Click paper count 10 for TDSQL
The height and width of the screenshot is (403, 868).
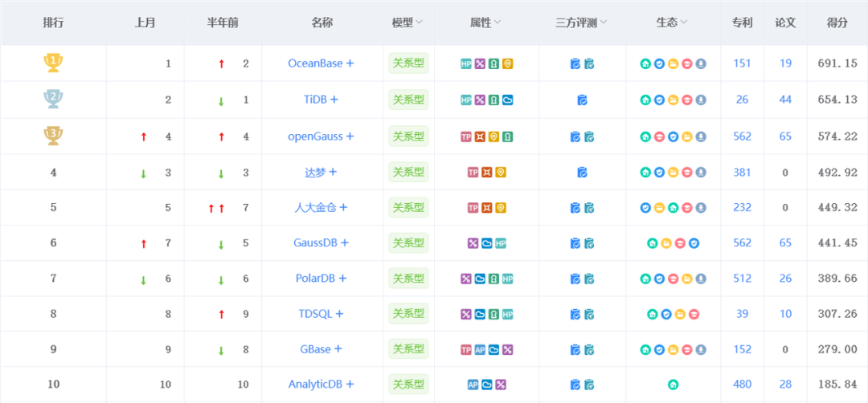click(785, 314)
